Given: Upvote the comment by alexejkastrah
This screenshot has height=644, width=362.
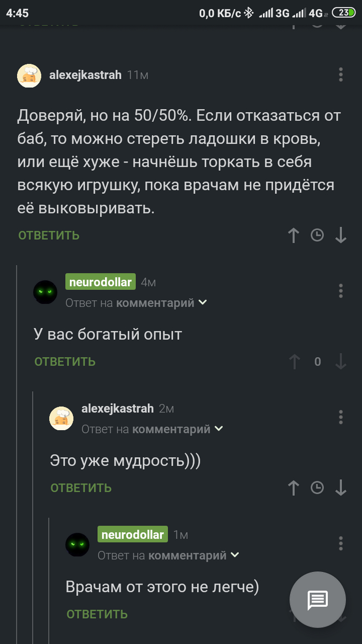Looking at the screenshot, I should (x=293, y=235).
